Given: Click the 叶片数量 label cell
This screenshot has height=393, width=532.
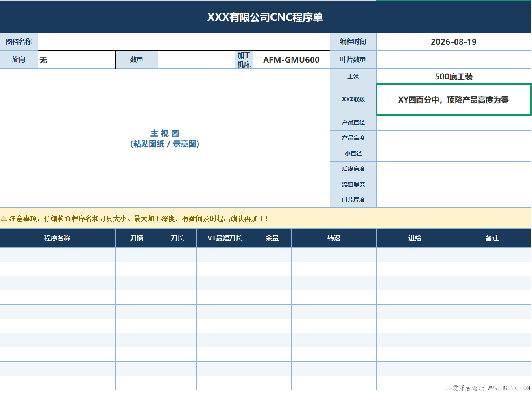Looking at the screenshot, I should (353, 60).
